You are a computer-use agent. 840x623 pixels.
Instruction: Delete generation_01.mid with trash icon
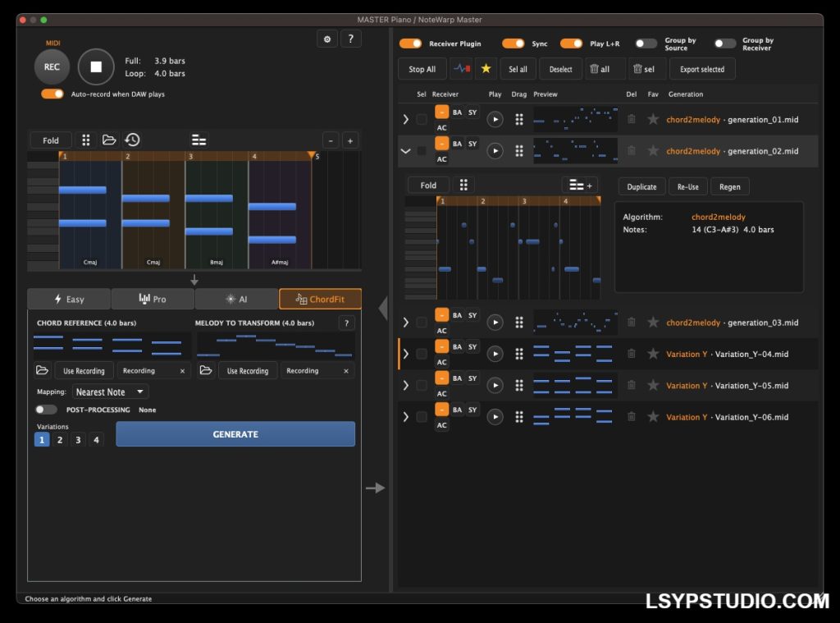pos(632,119)
